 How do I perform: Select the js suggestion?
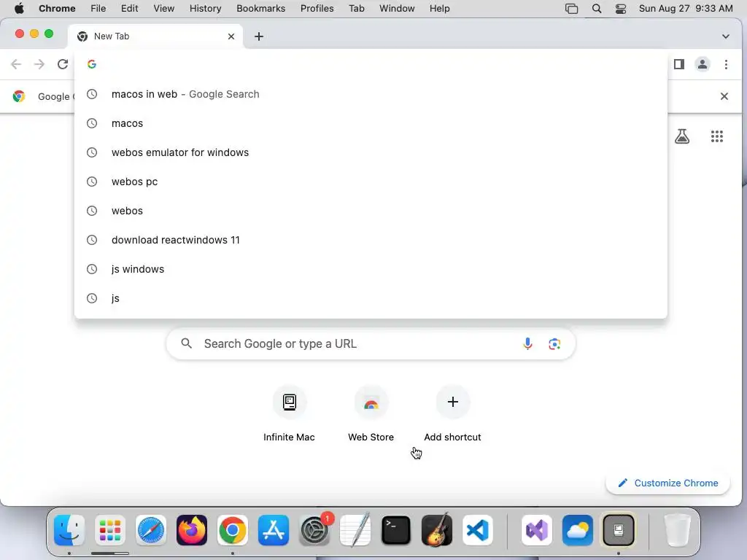371,298
